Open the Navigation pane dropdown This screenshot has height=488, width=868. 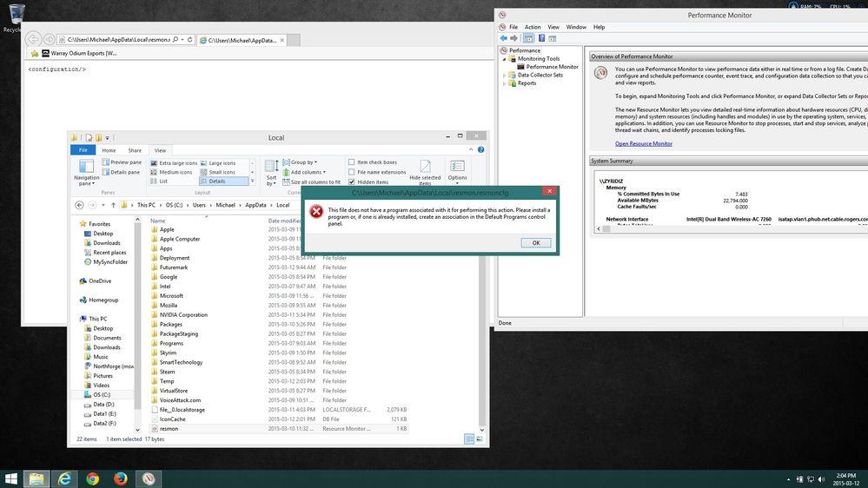(86, 173)
